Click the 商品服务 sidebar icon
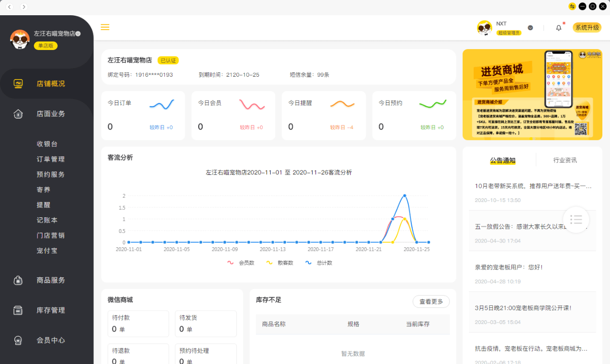The width and height of the screenshot is (610, 364). [x=18, y=280]
